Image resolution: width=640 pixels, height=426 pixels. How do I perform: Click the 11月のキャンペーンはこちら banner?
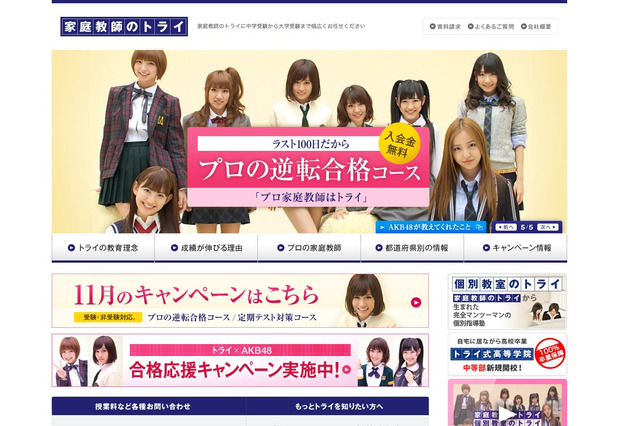pyautogui.click(x=240, y=300)
